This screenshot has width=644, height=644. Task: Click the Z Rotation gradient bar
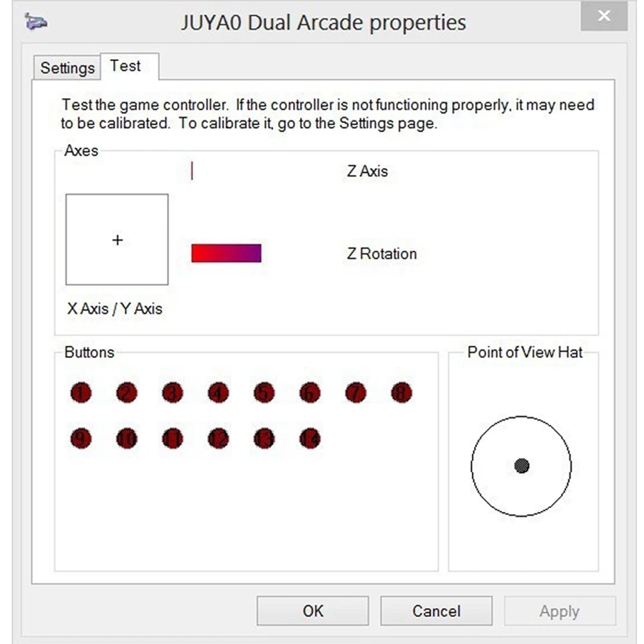[x=226, y=253]
